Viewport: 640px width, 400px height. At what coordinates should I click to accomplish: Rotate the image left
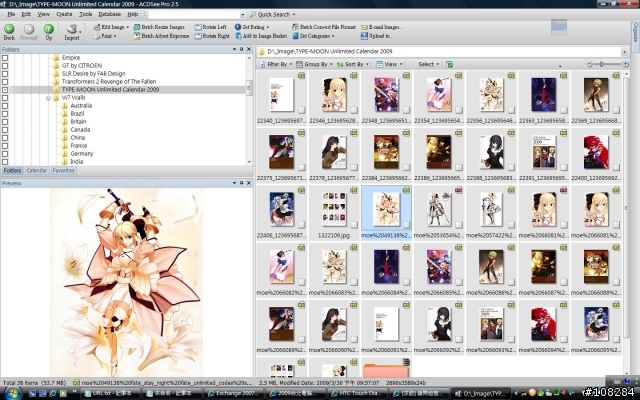tap(210, 27)
